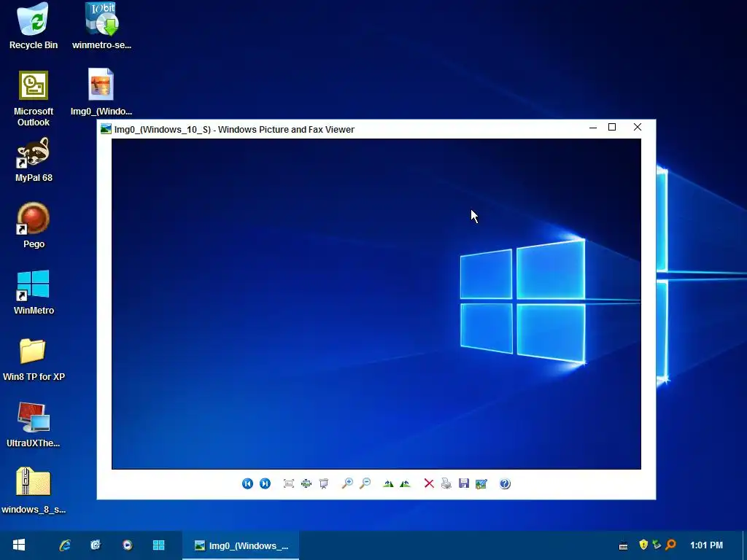Image resolution: width=747 pixels, height=560 pixels.
Task: Click the picture viewer window title text
Action: point(234,130)
